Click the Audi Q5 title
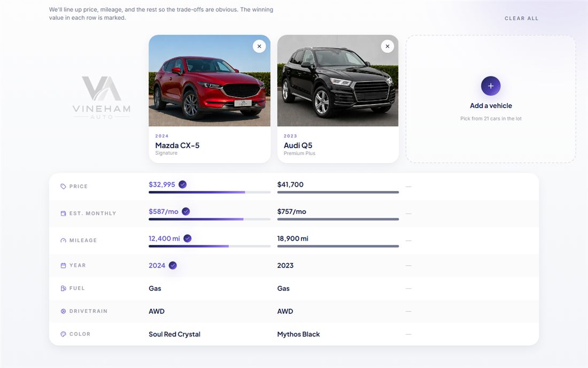 point(298,145)
